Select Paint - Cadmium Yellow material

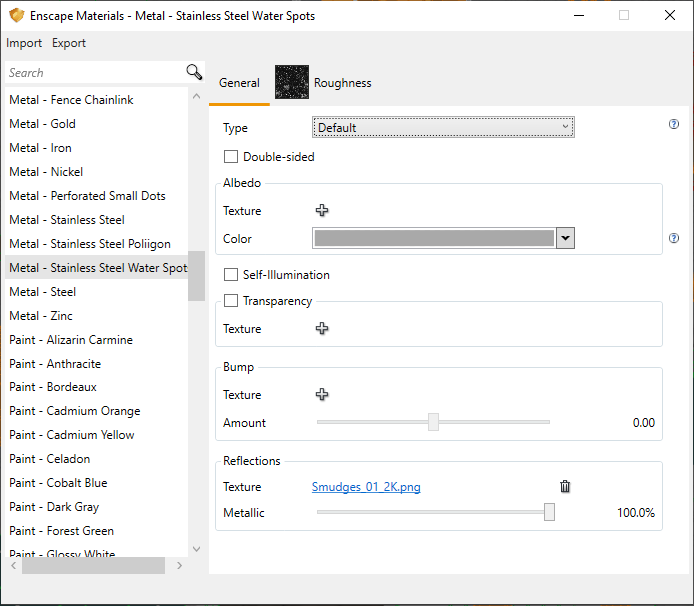tap(96, 434)
